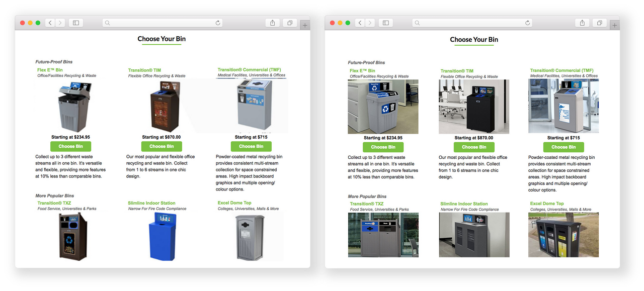The image size is (644, 291).
Task: Add new tab in the right browser window
Action: [615, 25]
